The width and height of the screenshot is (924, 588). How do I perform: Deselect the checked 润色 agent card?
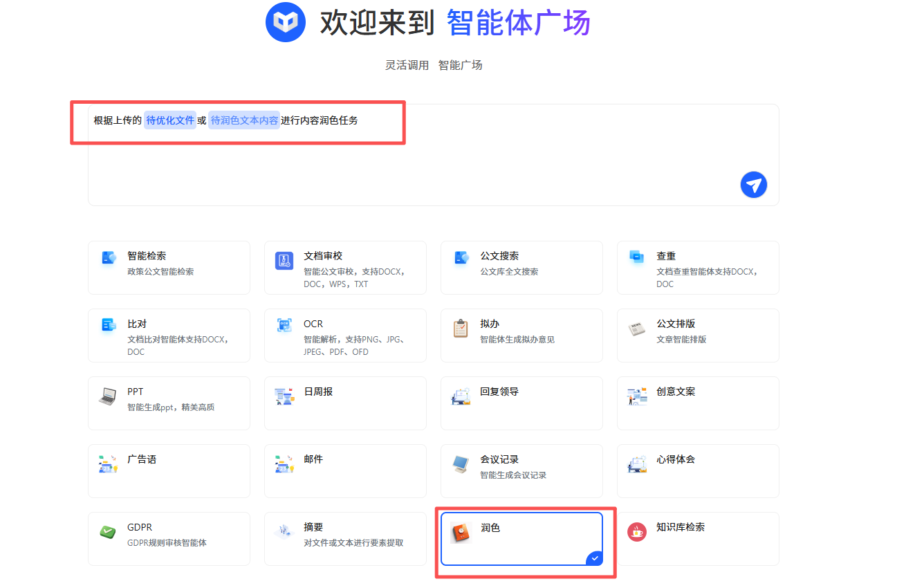coord(521,539)
